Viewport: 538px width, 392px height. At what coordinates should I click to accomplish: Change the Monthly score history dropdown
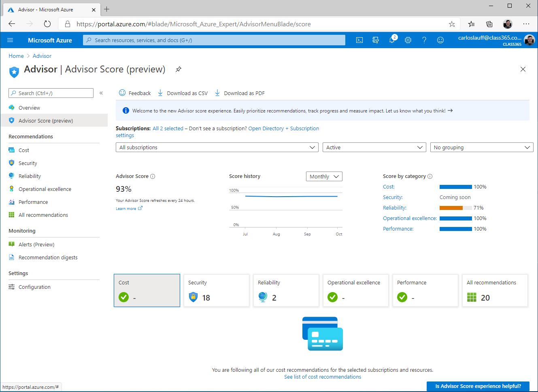coord(324,176)
